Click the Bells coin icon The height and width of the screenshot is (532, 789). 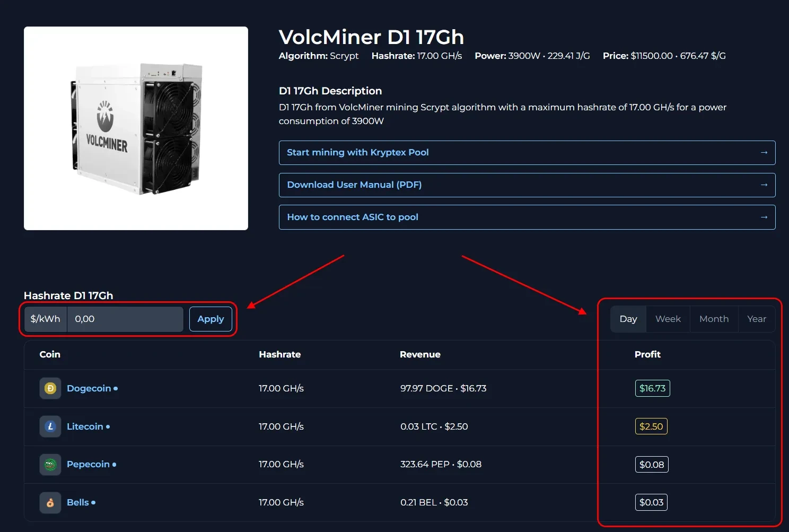click(50, 502)
